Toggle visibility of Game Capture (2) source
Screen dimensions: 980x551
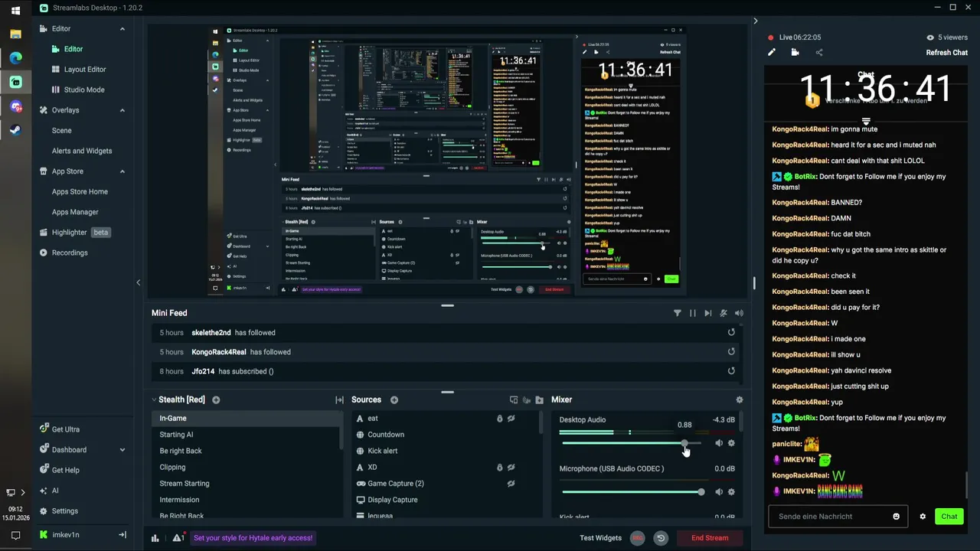(x=511, y=484)
